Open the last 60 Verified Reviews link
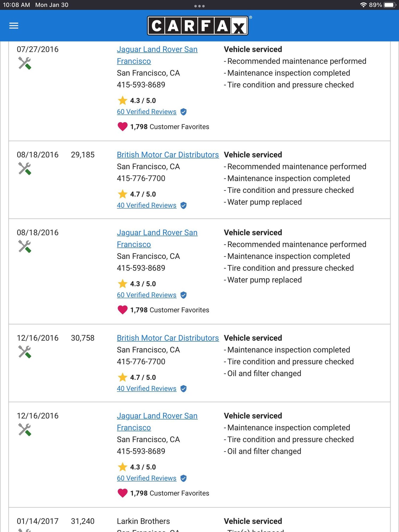Image resolution: width=399 pixels, height=532 pixels. 147,478
